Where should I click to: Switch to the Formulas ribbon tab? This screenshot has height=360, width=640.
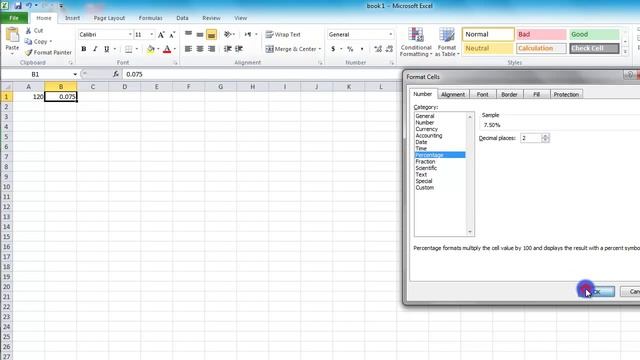(150, 18)
